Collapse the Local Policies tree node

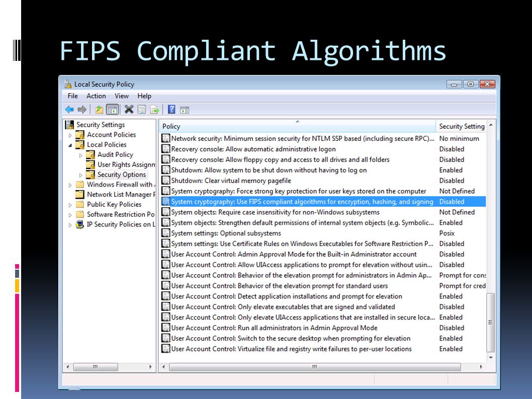(x=70, y=145)
